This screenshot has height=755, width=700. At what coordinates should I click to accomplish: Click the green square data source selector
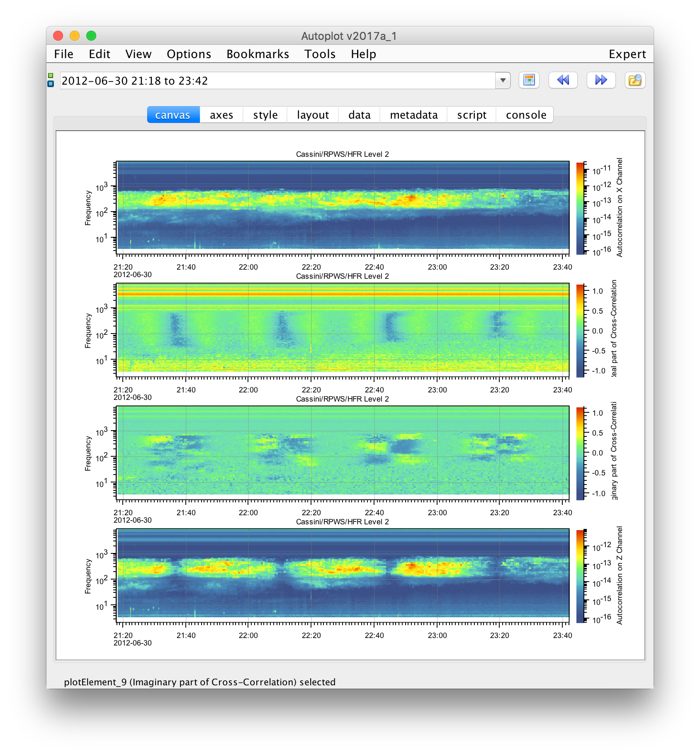[51, 75]
